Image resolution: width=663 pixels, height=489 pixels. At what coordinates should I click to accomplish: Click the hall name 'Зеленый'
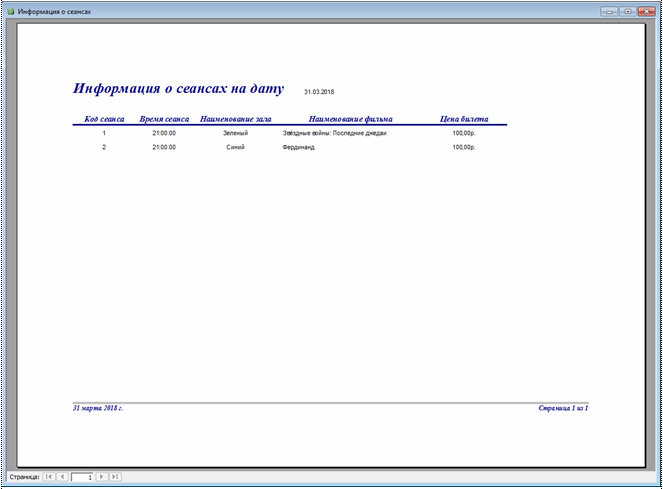236,133
